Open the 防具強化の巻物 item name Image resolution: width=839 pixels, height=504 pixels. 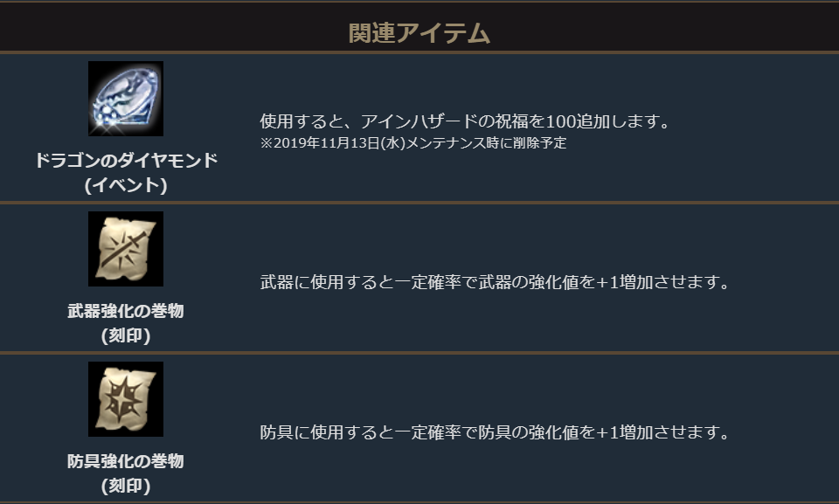pos(125,461)
